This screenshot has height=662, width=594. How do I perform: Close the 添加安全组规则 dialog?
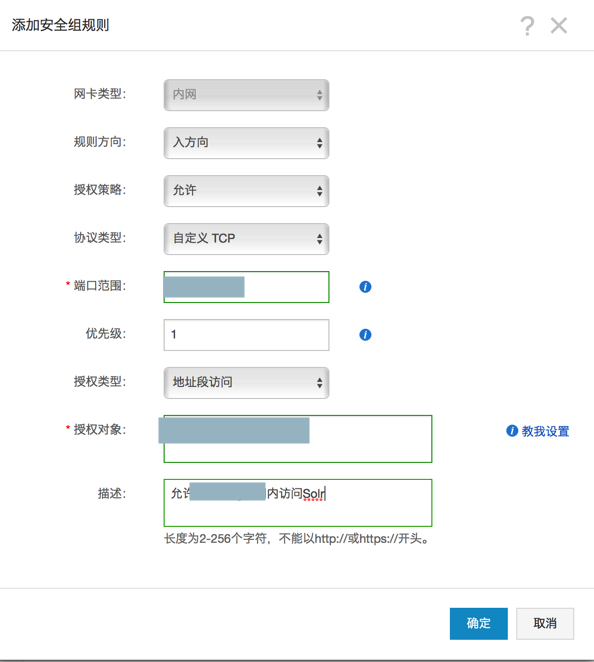click(x=559, y=25)
